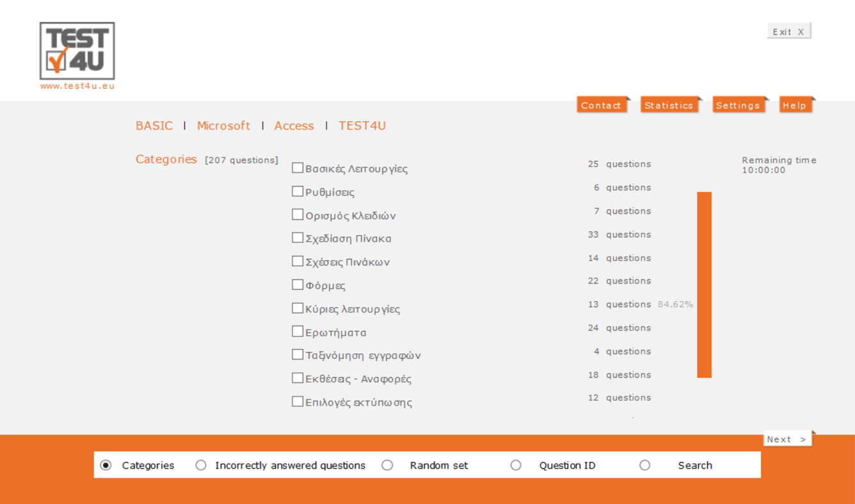Click the 14 questions count
Screen dimensions: 855x504
619,258
